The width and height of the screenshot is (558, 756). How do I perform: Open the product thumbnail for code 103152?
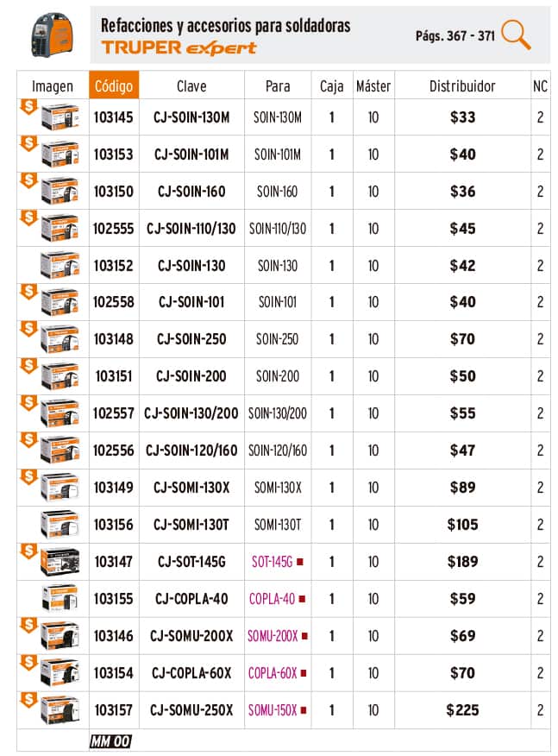point(60,265)
